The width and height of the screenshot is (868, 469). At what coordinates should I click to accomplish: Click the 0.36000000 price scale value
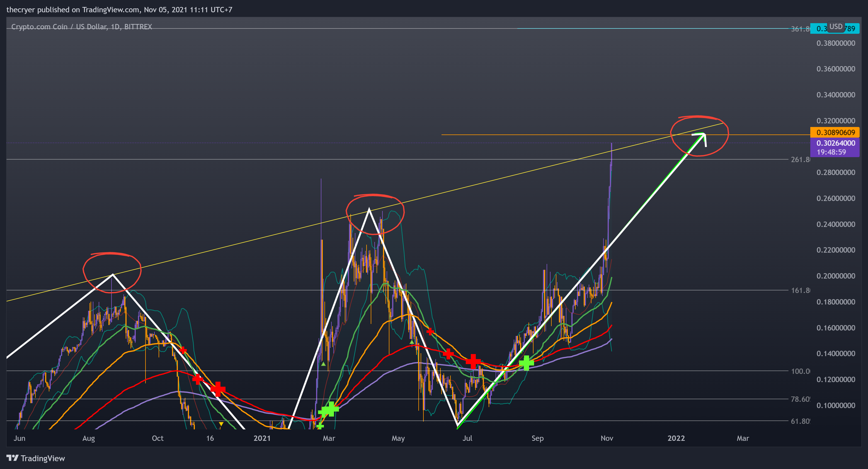(836, 69)
